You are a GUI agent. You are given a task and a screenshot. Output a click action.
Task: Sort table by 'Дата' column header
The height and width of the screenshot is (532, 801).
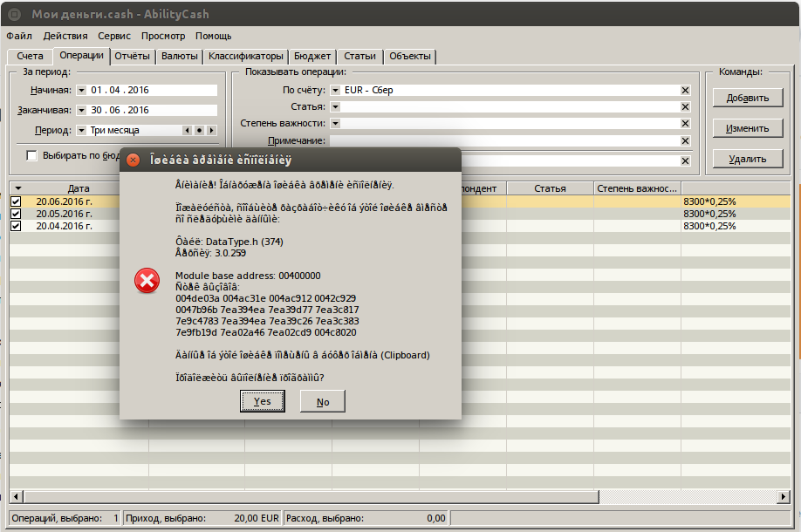point(79,188)
